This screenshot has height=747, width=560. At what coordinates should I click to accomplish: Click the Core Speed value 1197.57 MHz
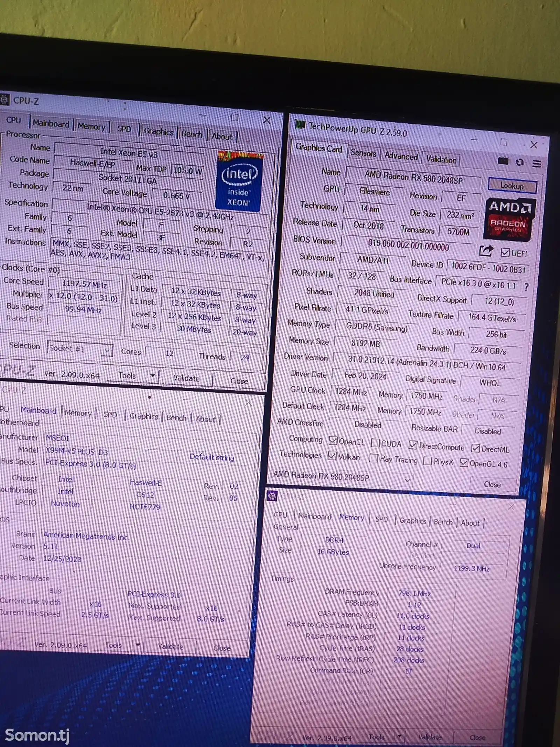point(85,284)
